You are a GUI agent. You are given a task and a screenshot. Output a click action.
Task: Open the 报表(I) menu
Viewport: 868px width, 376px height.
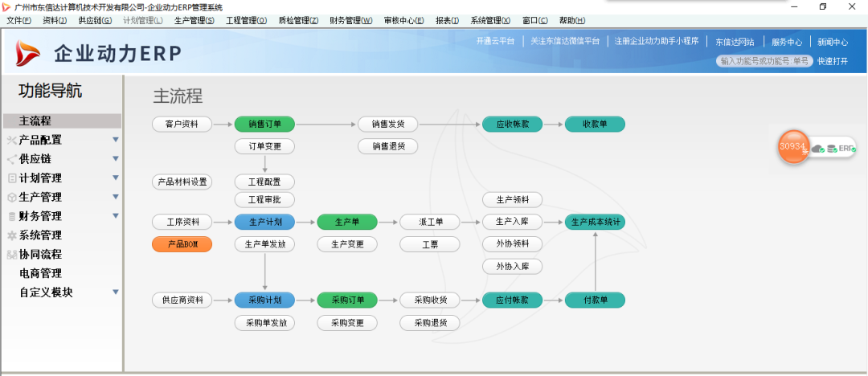[447, 20]
